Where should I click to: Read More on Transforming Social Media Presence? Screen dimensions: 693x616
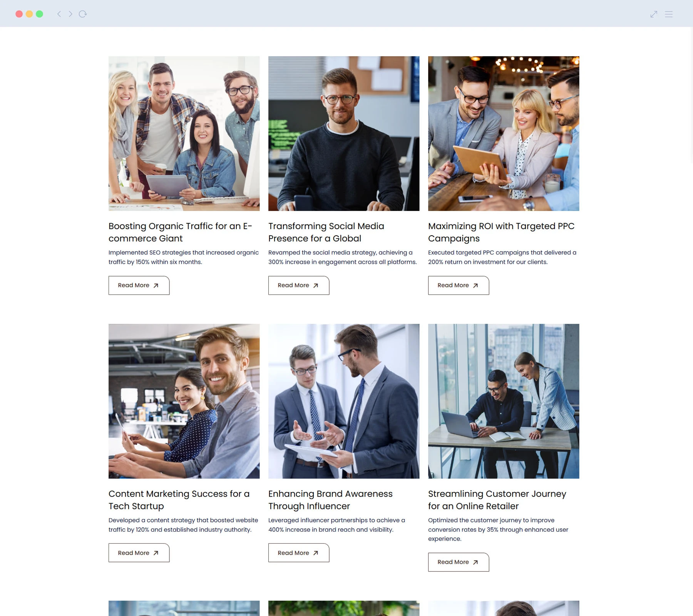point(299,285)
